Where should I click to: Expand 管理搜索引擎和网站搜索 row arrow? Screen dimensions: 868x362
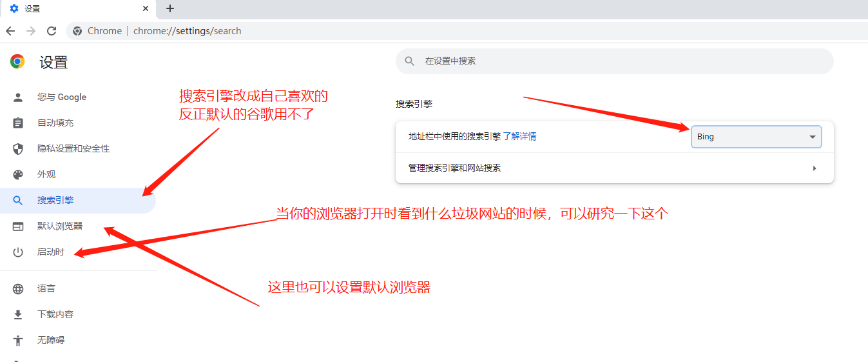coord(815,168)
